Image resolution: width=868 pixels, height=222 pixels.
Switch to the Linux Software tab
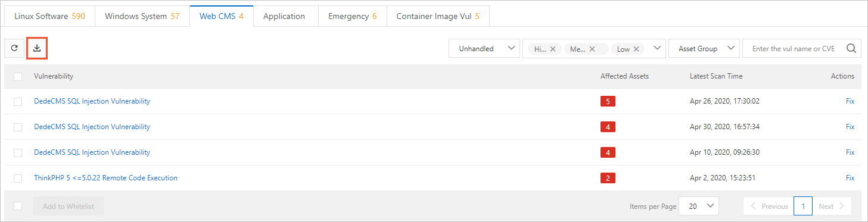(x=49, y=16)
